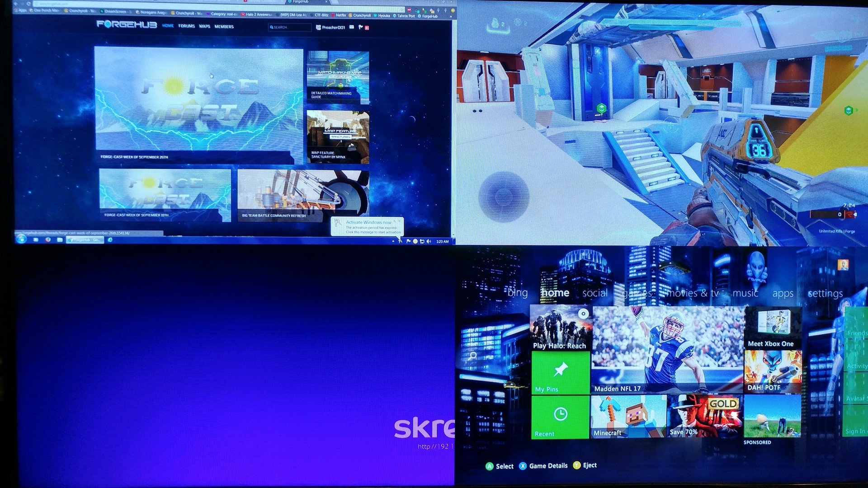The image size is (868, 488).
Task: Open the My Pins tile
Action: coord(561,373)
